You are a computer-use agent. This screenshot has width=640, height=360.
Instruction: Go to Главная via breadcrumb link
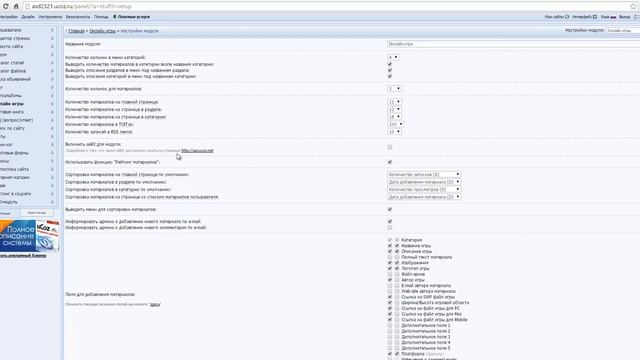click(x=76, y=31)
